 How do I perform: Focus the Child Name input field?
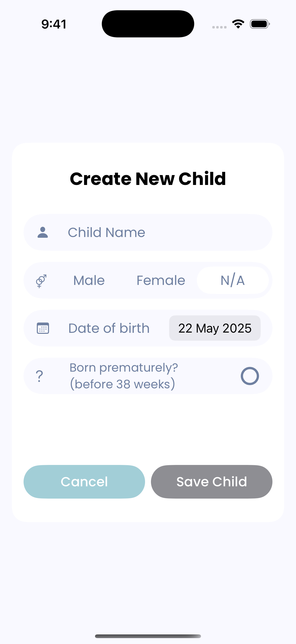[x=148, y=232]
